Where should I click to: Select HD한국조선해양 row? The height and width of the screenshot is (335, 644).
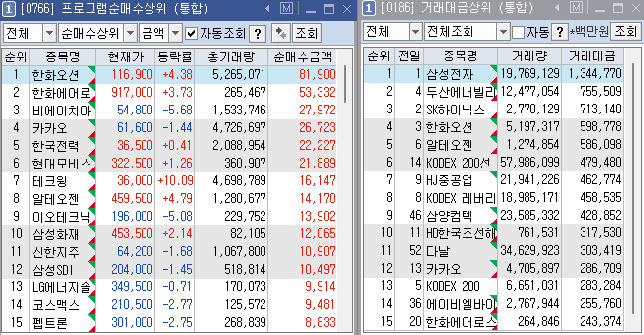[x=494, y=232]
